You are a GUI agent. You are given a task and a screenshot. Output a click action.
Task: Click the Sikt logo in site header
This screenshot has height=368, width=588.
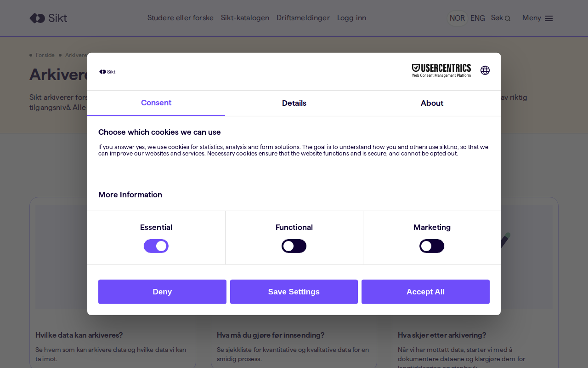[48, 18]
